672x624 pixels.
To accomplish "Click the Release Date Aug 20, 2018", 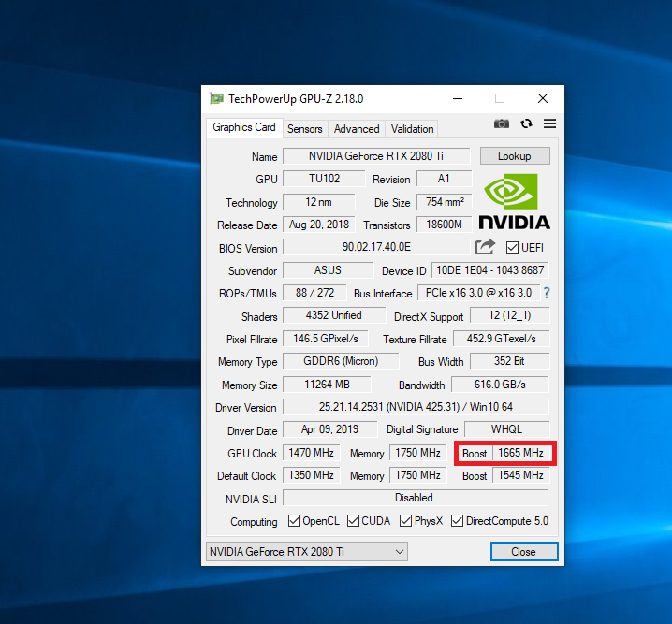I will (x=318, y=225).
